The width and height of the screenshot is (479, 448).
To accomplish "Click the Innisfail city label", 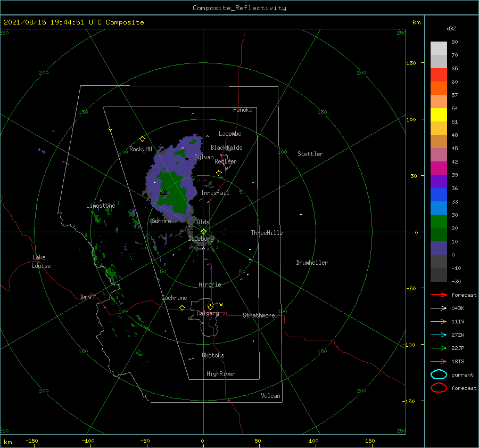I will [x=215, y=193].
